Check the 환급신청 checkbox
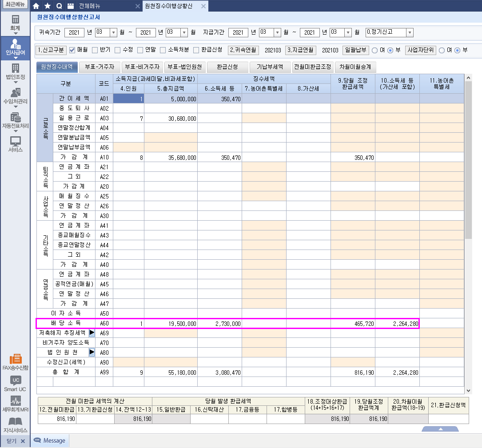 tap(196, 50)
